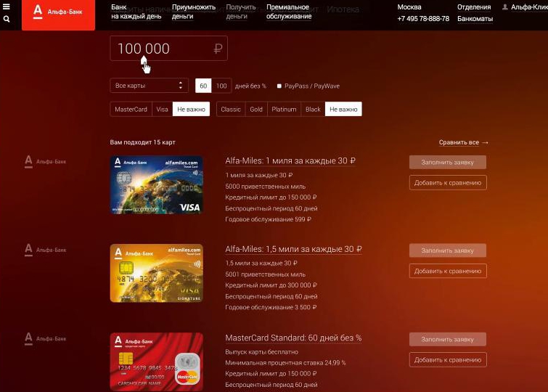This screenshot has height=392, width=548.
Task: Select Не важно for payment system
Action: pyautogui.click(x=191, y=109)
